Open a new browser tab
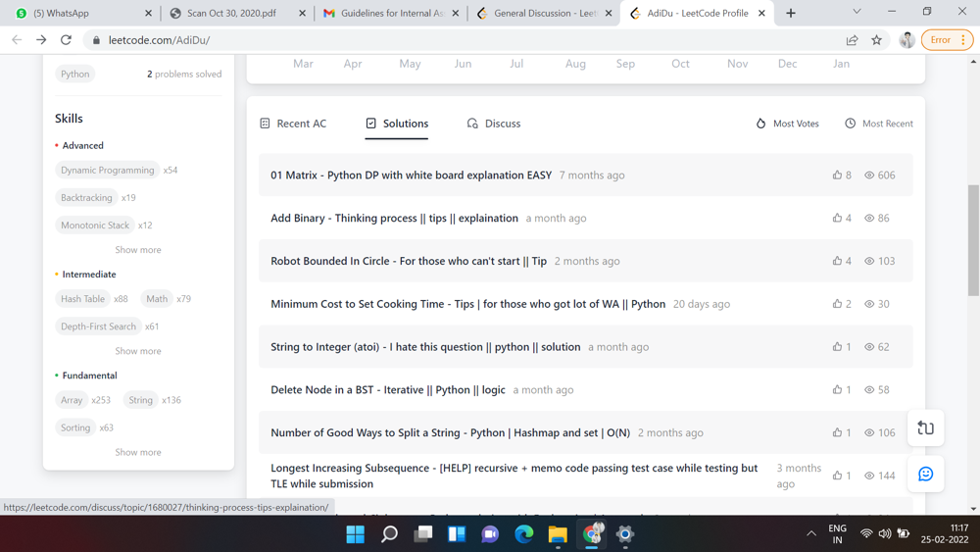The image size is (980, 552). 791,13
